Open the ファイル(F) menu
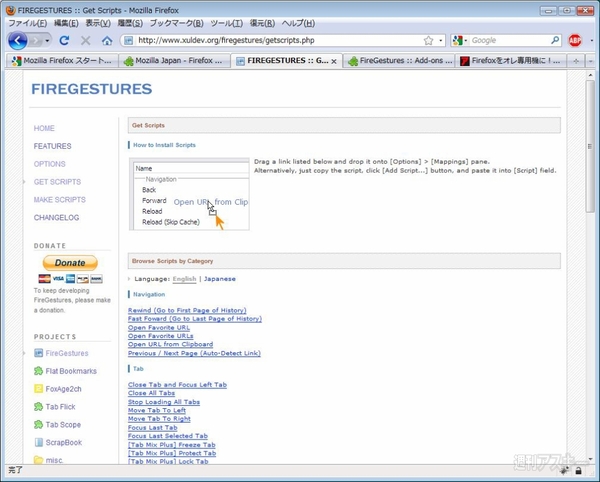Viewport: 600px width, 482px height. click(28, 23)
